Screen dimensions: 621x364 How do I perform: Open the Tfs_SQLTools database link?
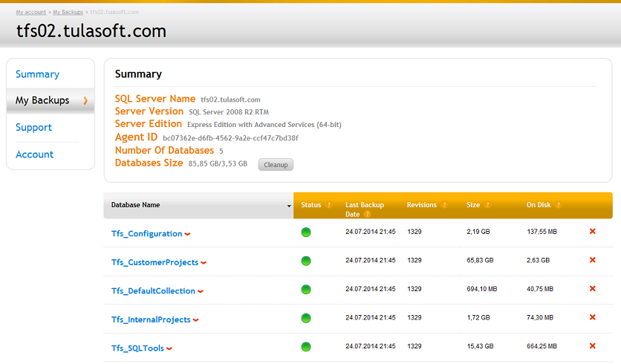(137, 348)
